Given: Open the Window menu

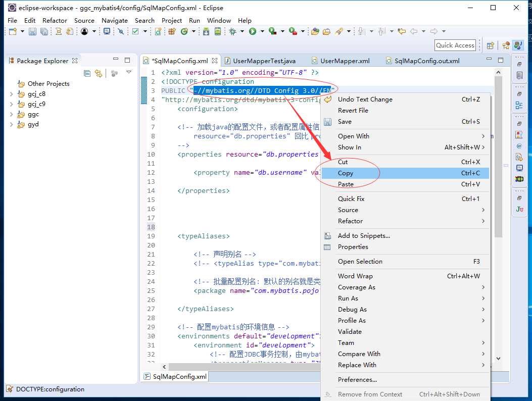Looking at the screenshot, I should point(219,20).
